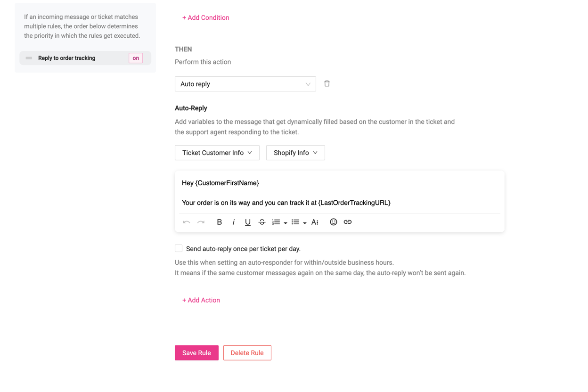Expand the Shopify Info variables dropdown
588x392 pixels.
click(295, 153)
